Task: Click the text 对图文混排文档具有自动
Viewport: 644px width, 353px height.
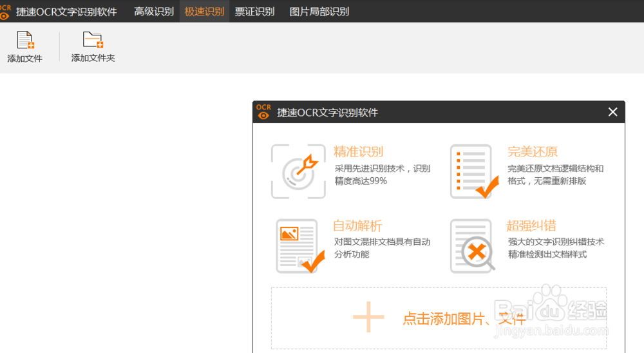Action: [x=382, y=242]
